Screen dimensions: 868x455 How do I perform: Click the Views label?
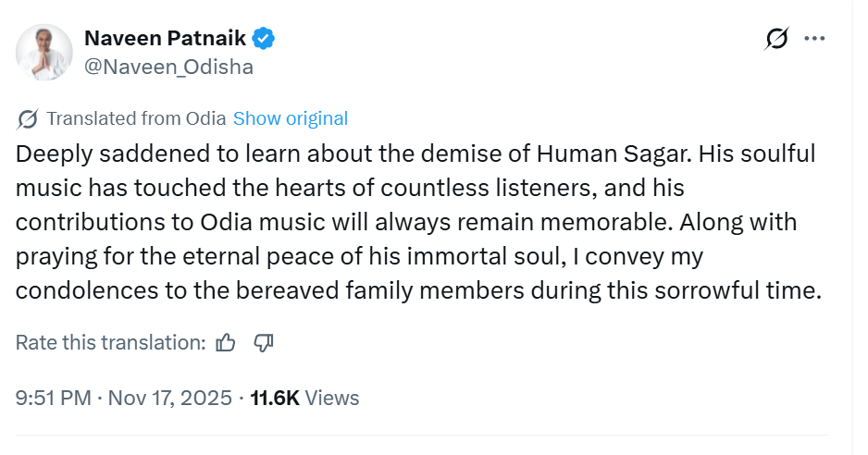tap(331, 399)
